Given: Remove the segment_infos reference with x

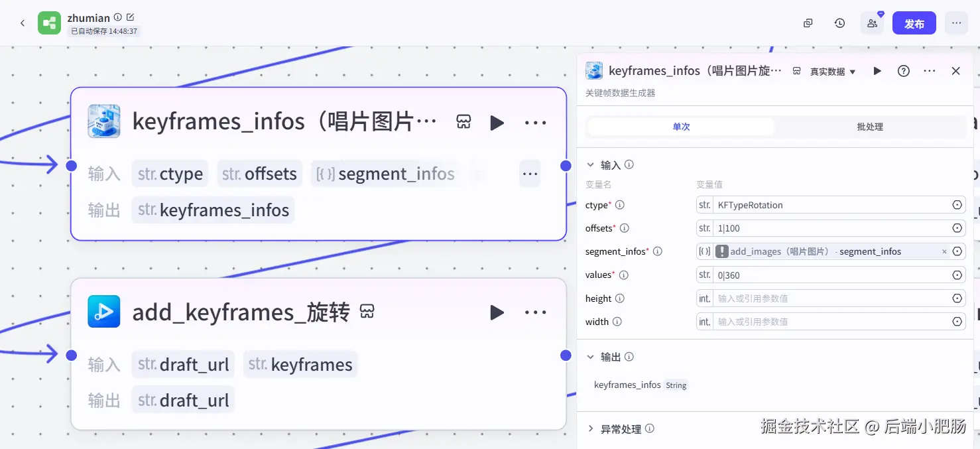Looking at the screenshot, I should 944,251.
